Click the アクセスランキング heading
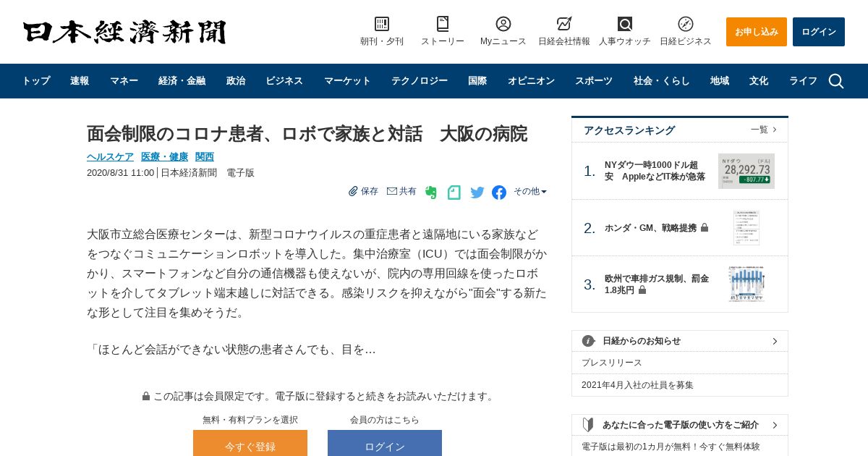This screenshot has width=868, height=456. [629, 130]
